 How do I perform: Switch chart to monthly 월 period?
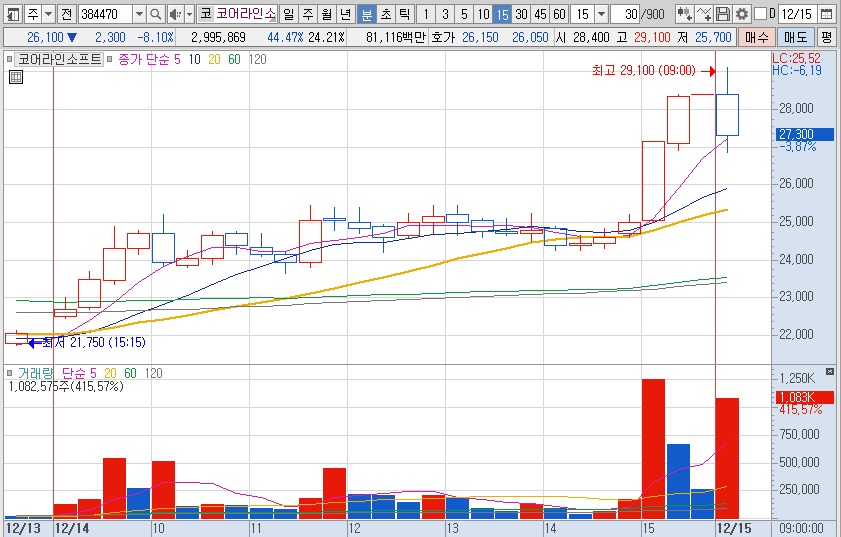(327, 14)
